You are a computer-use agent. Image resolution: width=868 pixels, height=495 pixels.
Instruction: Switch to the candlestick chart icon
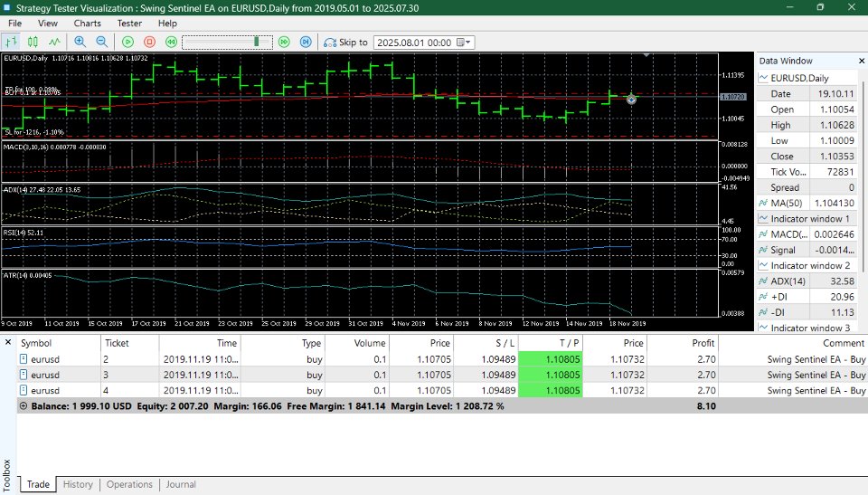(33, 43)
